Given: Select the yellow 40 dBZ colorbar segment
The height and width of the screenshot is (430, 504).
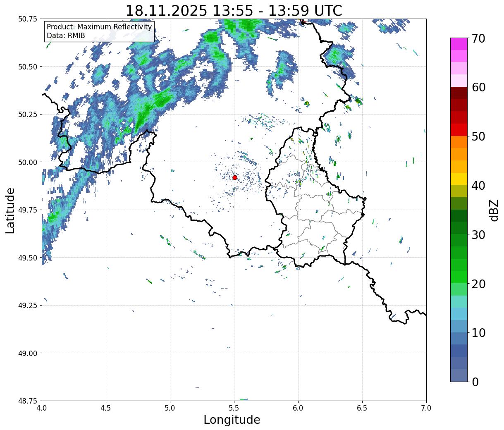Looking at the screenshot, I should coord(459,179).
